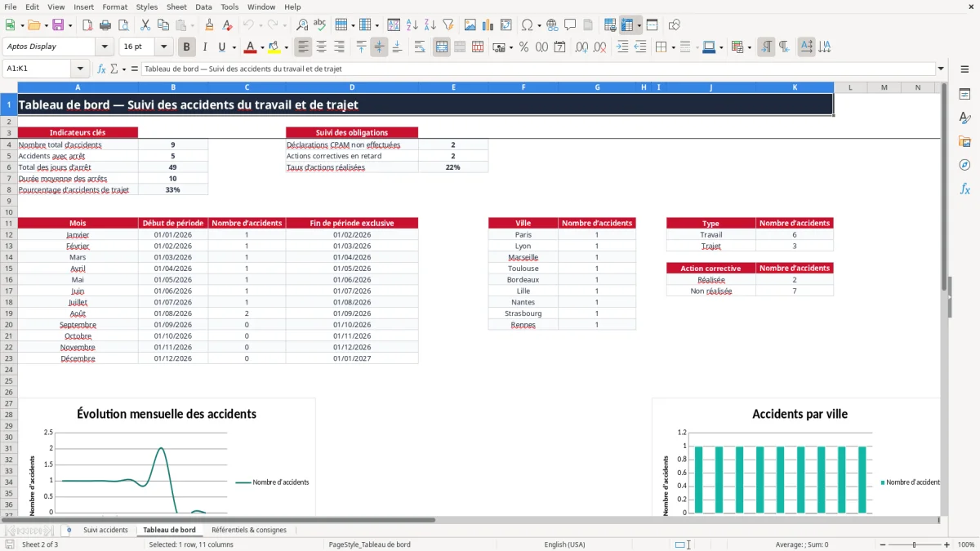Click the formula equals button
The width and height of the screenshot is (980, 551).
coord(135,69)
